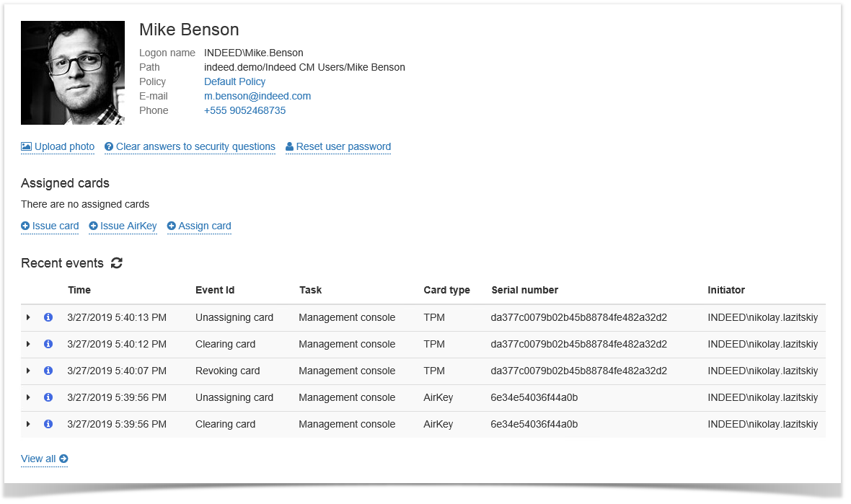Click info icon for Revoking card event
The height and width of the screenshot is (504, 851).
tap(48, 371)
